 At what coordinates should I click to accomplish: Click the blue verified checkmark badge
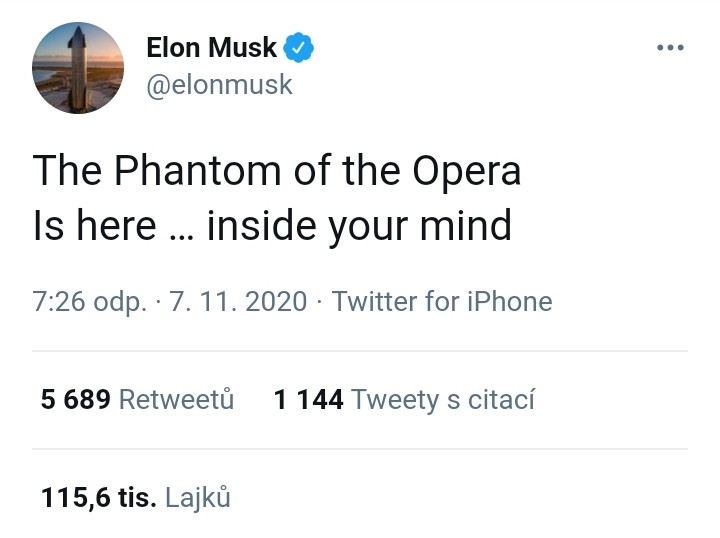pyautogui.click(x=299, y=46)
